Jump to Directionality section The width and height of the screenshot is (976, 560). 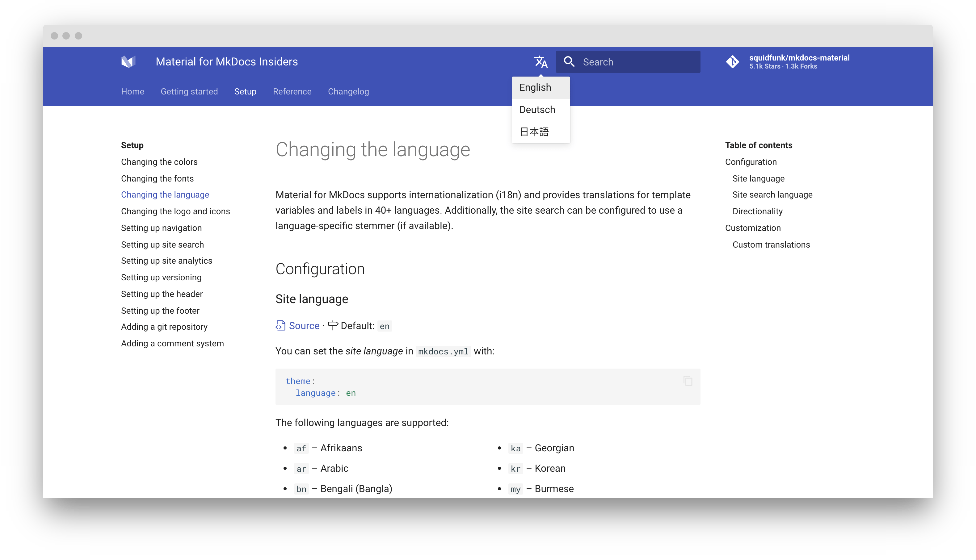(758, 211)
